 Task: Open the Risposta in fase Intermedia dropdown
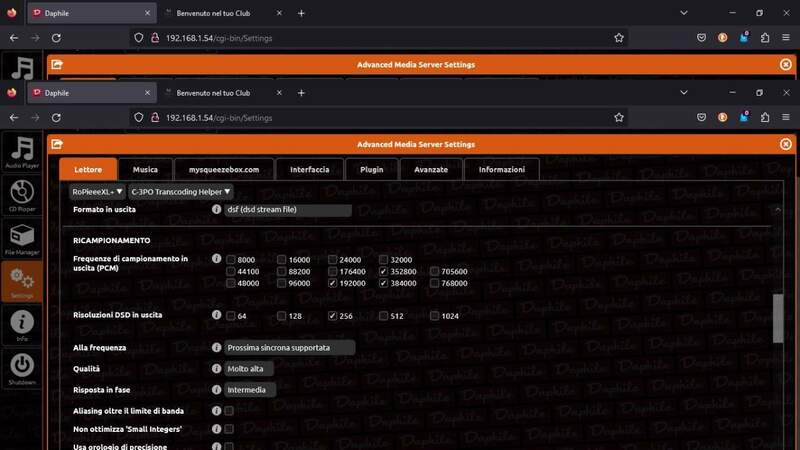click(x=247, y=390)
